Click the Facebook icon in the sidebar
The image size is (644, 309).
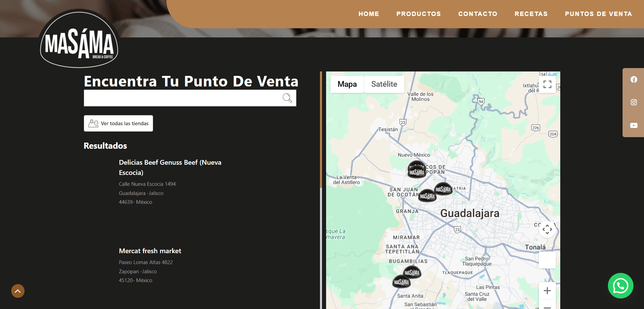[633, 79]
